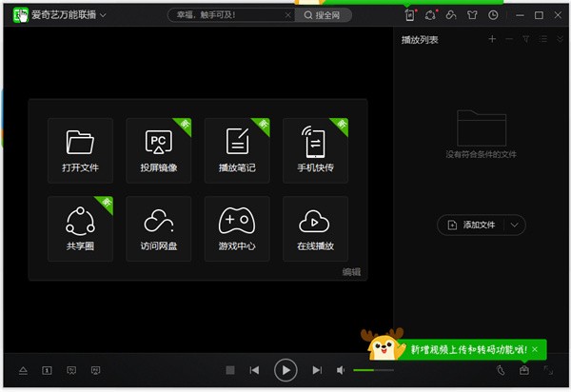This screenshot has height=392, width=571.
Task: Toggle fullscreen mode at bottom right
Action: pos(548,370)
